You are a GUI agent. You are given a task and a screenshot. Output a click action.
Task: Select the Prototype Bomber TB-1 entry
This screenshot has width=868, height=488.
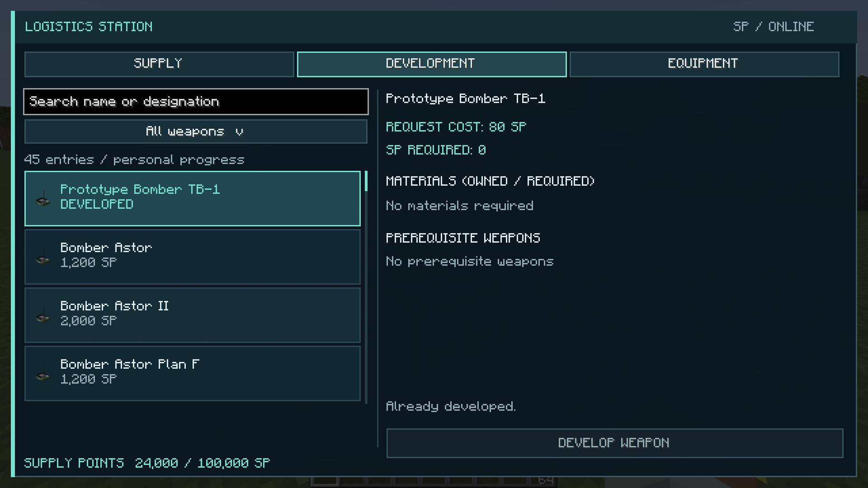[x=193, y=198]
